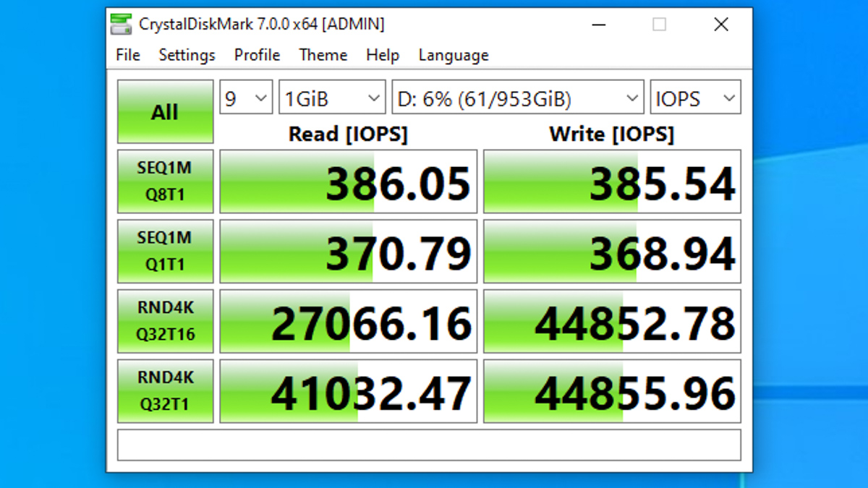Open the Theme menu
Viewport: 868px width, 488px height.
pos(323,55)
